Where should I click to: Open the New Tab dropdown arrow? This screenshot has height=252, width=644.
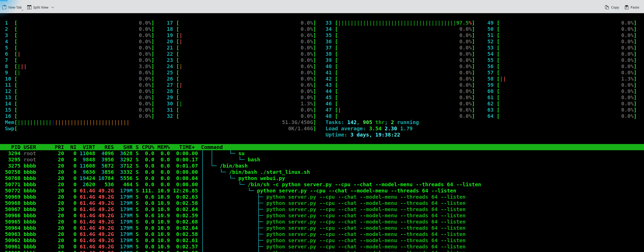[23, 10]
